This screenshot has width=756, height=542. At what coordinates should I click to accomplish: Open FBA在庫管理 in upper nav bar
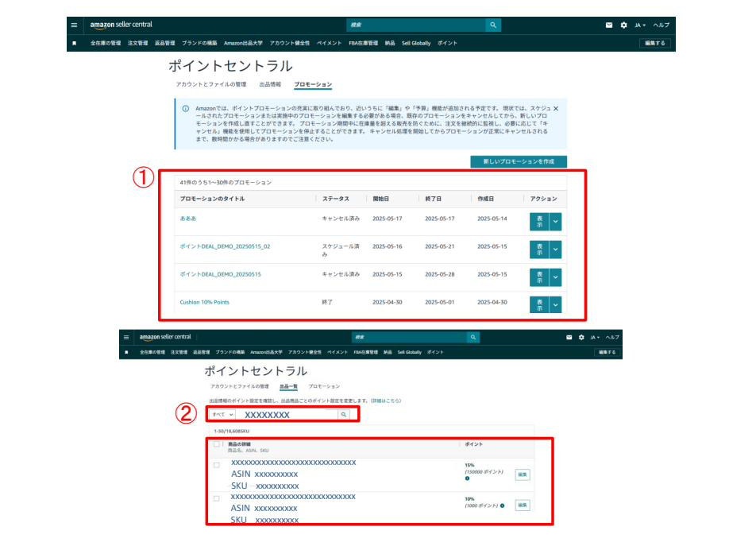tap(364, 43)
